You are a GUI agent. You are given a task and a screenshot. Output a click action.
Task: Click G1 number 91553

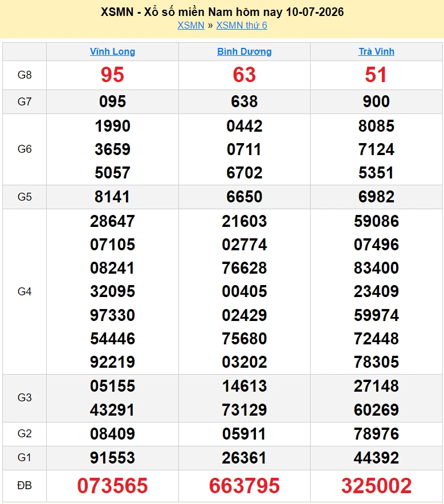[112, 458]
